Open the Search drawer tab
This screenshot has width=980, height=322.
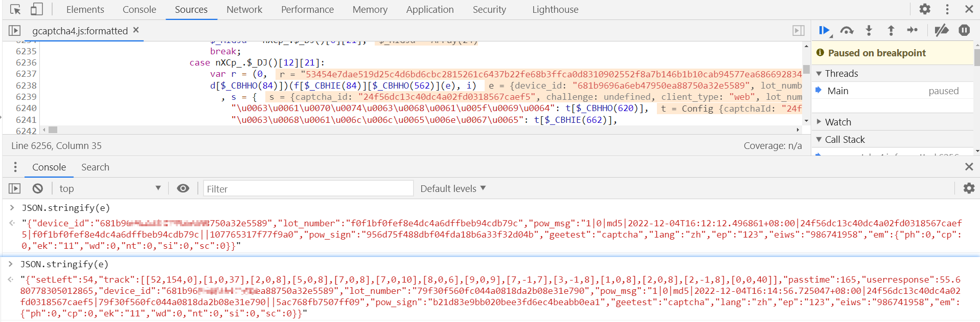95,167
